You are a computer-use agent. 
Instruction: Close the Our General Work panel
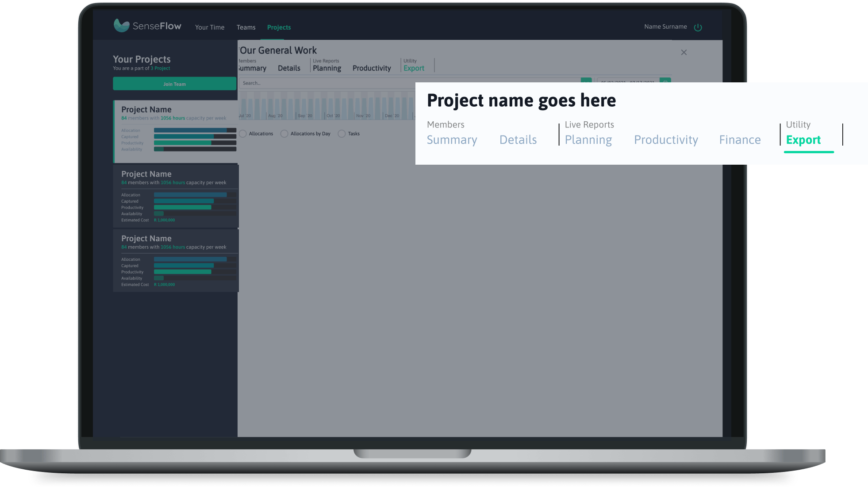point(684,52)
